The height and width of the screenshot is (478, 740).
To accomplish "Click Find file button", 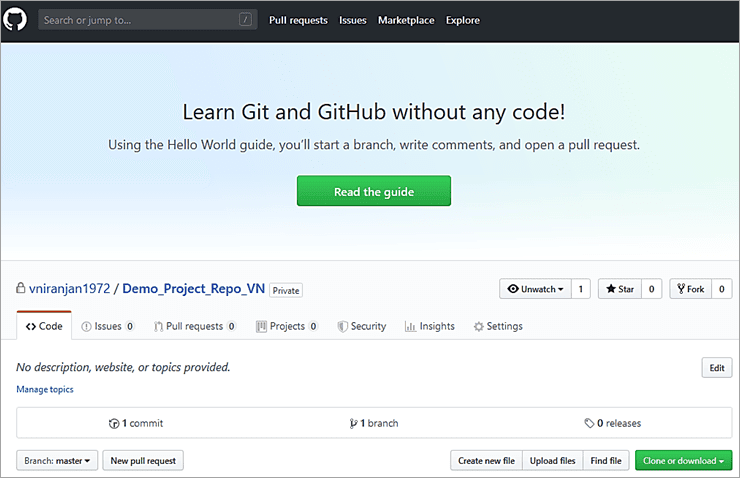I will point(606,461).
